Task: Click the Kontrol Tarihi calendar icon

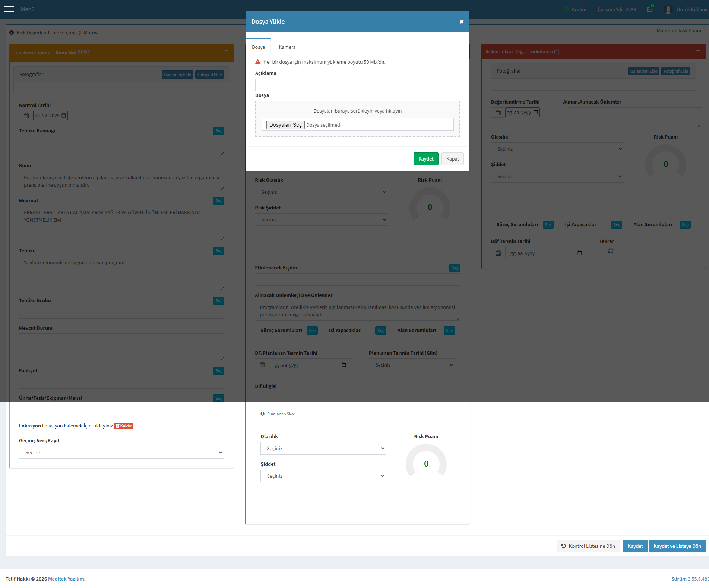Action: [x=26, y=116]
